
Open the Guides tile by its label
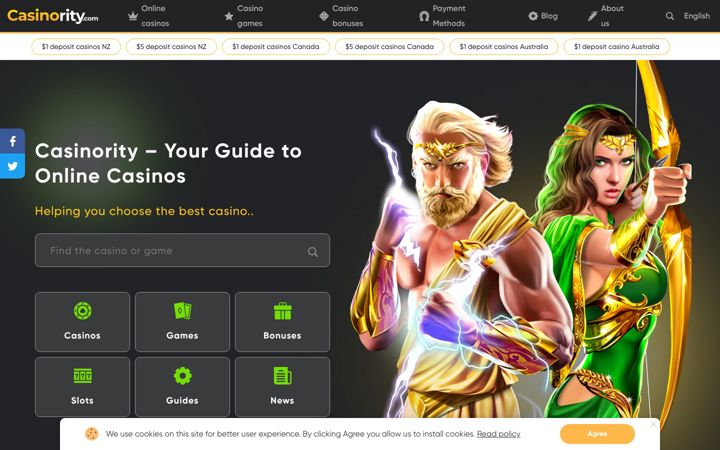point(182,400)
